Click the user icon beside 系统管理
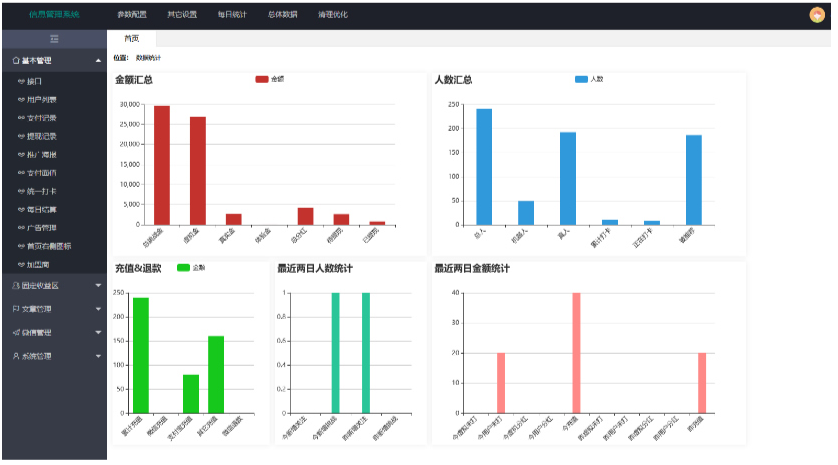 tap(15, 356)
